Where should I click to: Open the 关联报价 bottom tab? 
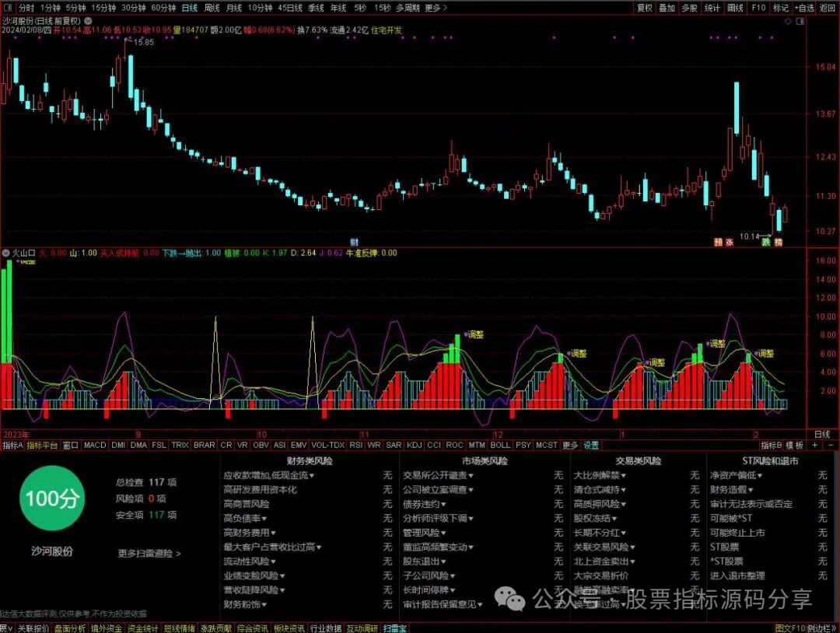[x=33, y=628]
